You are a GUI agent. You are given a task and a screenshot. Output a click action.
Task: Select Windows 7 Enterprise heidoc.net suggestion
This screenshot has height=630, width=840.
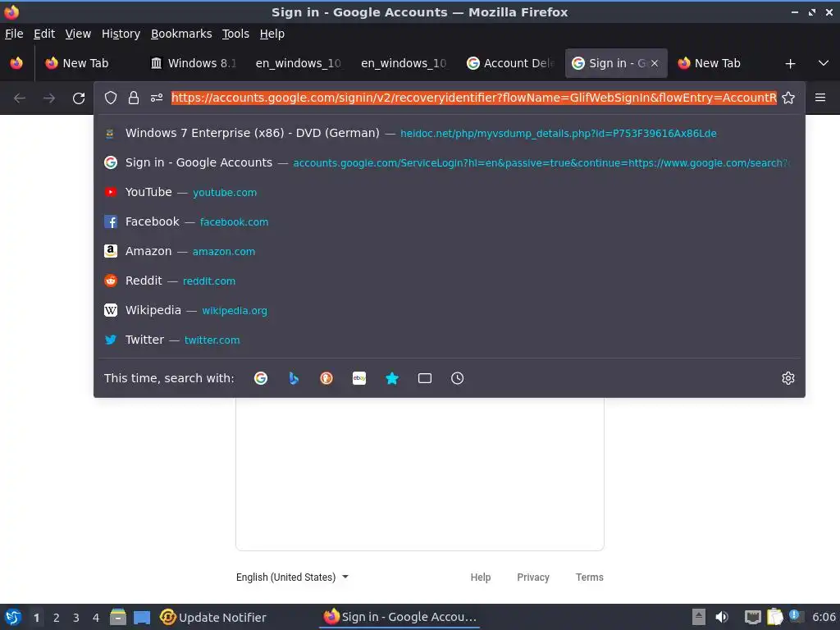tap(449, 133)
